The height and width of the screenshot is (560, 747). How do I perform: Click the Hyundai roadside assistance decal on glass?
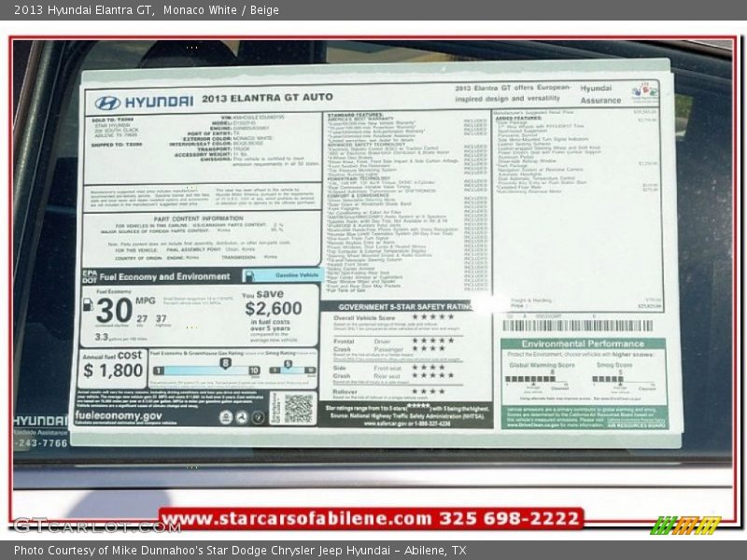pyautogui.click(x=40, y=431)
